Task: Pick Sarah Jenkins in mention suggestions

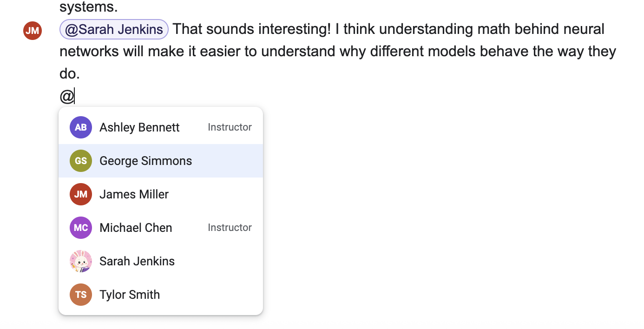Action: coord(161,261)
